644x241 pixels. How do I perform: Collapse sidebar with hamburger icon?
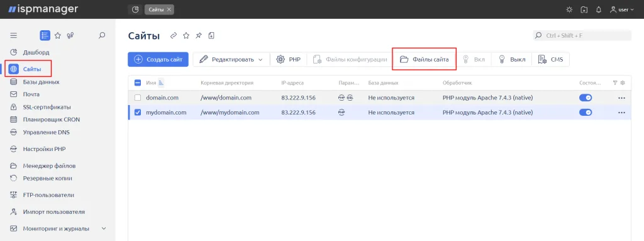click(14, 35)
